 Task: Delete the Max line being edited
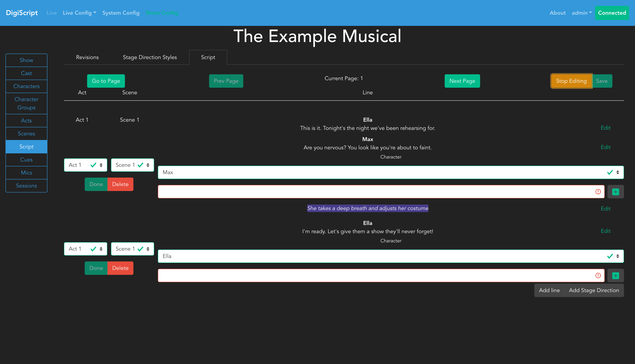(120, 184)
